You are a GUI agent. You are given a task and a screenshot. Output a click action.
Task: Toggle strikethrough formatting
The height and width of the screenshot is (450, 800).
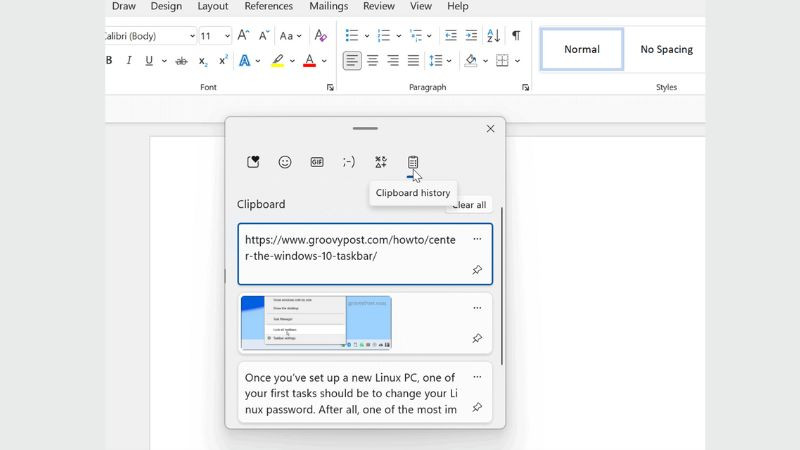[181, 61]
